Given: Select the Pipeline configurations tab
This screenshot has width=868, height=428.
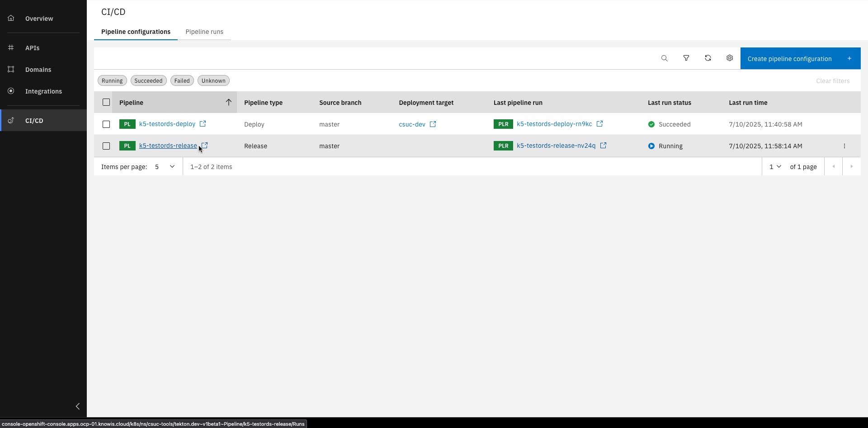Looking at the screenshot, I should click(136, 32).
